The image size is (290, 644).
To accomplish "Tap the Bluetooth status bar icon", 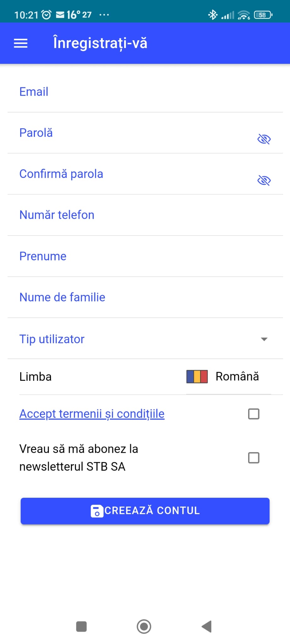I will (x=213, y=15).
